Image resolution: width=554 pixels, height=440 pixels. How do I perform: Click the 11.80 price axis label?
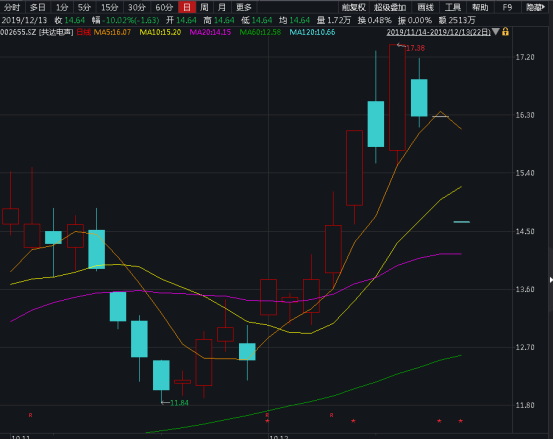525,405
